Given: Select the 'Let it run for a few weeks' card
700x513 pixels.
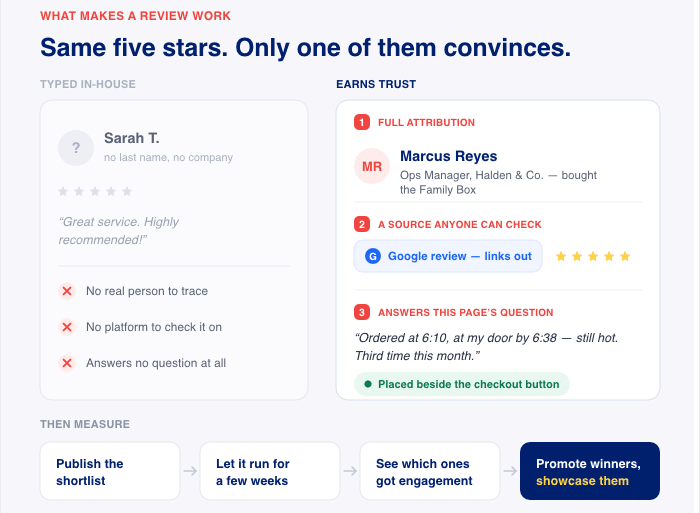Looking at the screenshot, I should (270, 471).
